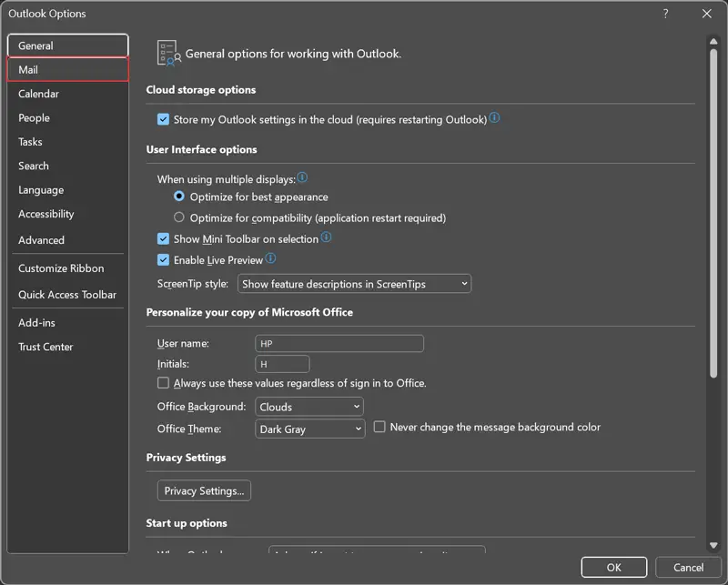Switch to the Mail category
This screenshot has width=728, height=585.
click(67, 70)
